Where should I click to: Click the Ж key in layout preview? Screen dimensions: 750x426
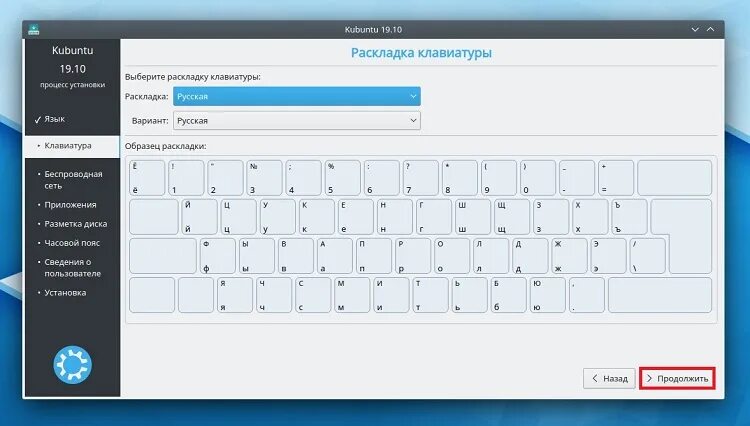[569, 256]
